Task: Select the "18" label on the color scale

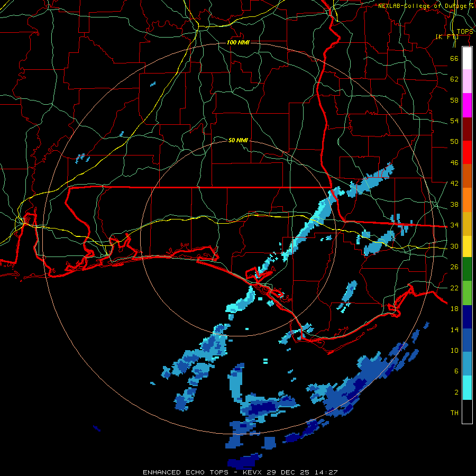Action: coord(454,309)
